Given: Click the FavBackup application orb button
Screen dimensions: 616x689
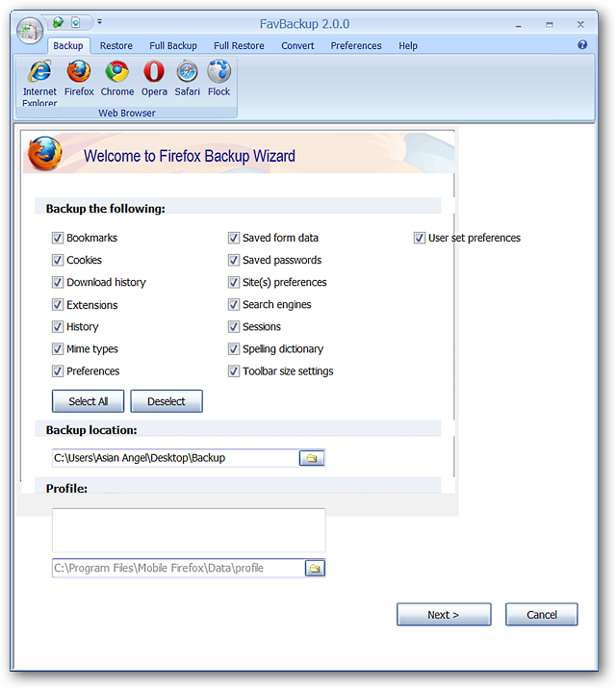Looking at the screenshot, I should tap(30, 31).
